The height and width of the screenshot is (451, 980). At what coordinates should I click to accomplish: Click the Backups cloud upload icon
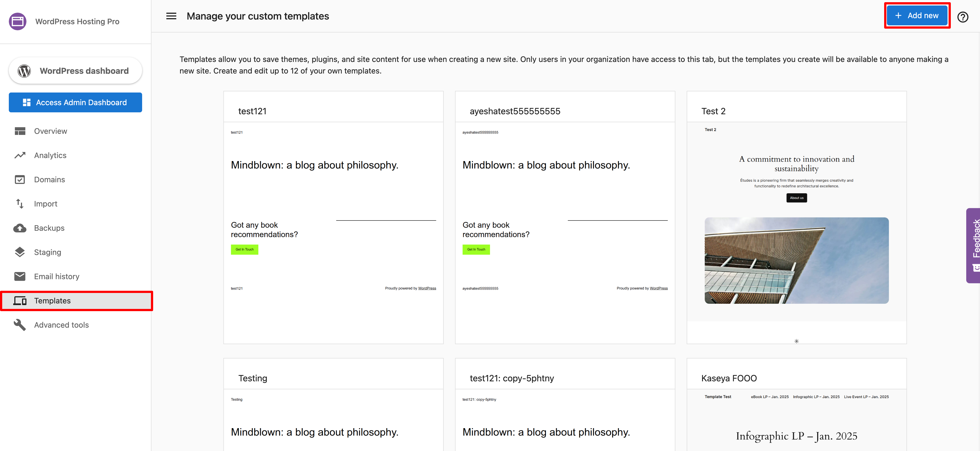(x=20, y=228)
